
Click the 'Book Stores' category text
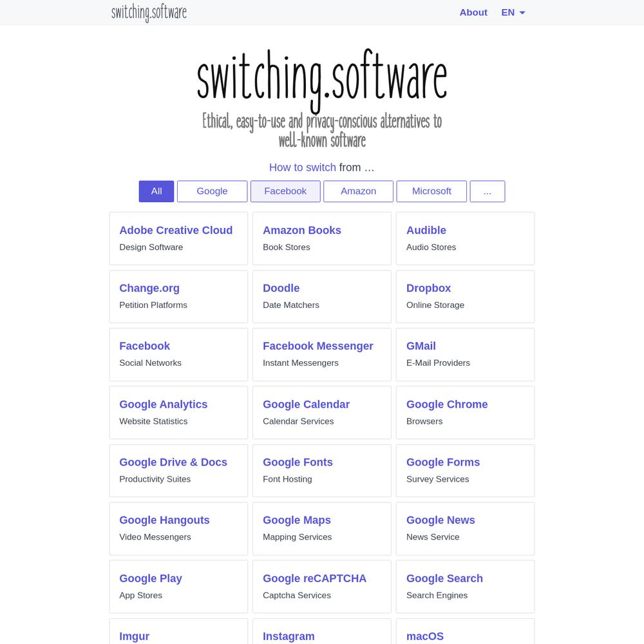click(x=287, y=247)
